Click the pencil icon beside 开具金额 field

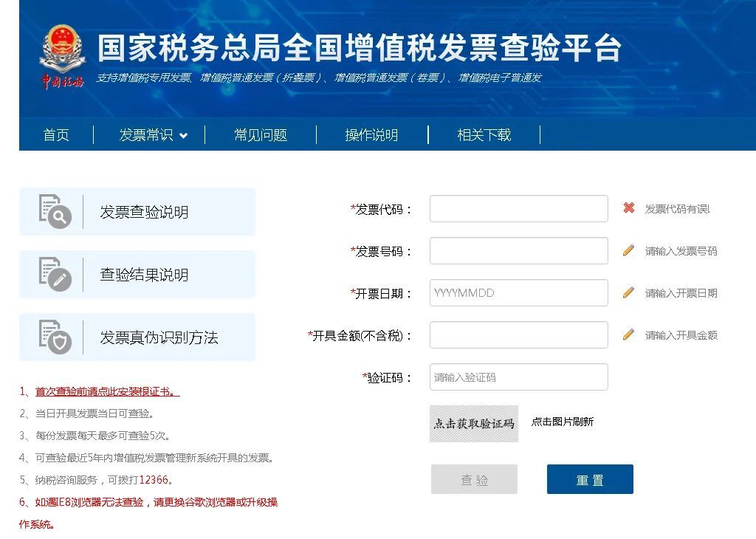(x=628, y=334)
